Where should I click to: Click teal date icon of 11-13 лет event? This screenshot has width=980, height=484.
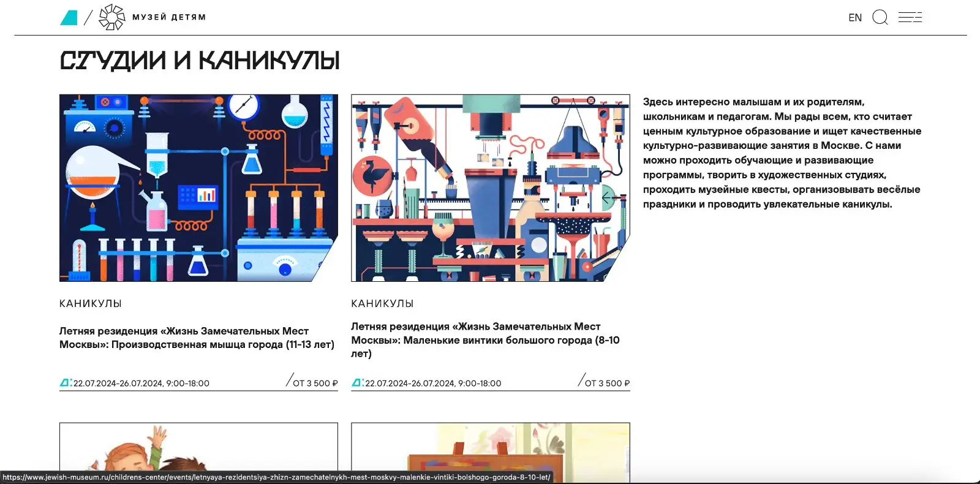tap(66, 383)
